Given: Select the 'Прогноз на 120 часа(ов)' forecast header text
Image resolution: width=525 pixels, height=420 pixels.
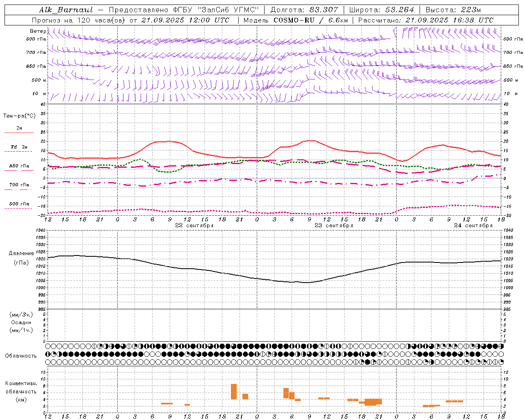Looking at the screenshot, I should [79, 20].
